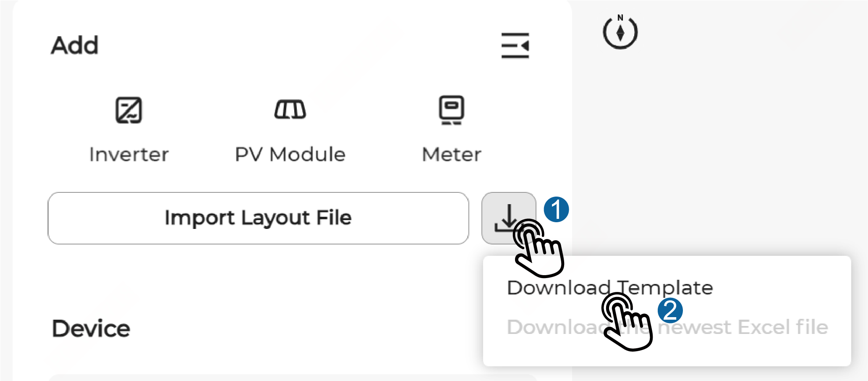Viewport: 868px width, 381px height.
Task: Collapse the Add panel using the sidebar icon
Action: coord(515,45)
